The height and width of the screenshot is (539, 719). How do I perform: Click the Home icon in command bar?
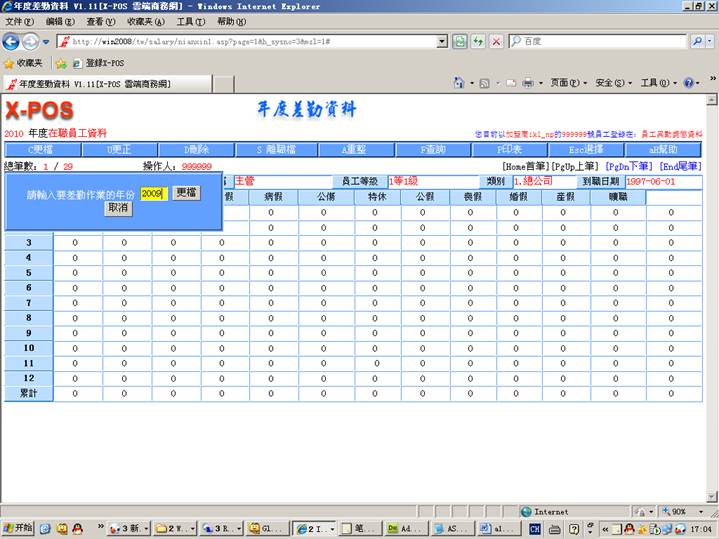[x=458, y=83]
